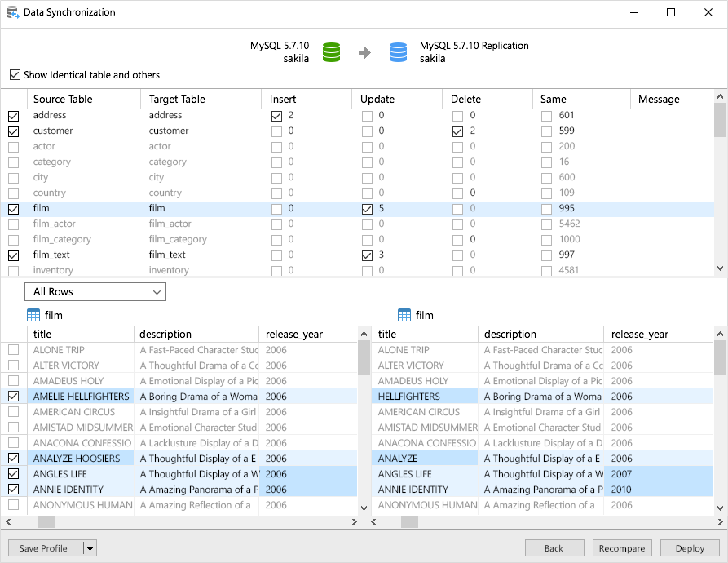Click the release_year column header on left
Image resolution: width=728 pixels, height=563 pixels.
(293, 334)
